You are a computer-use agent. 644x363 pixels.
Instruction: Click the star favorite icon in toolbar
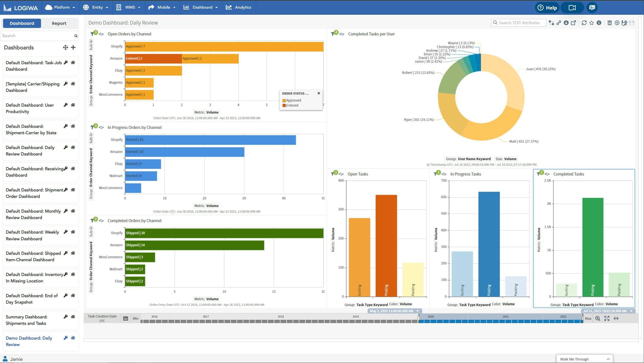[591, 23]
